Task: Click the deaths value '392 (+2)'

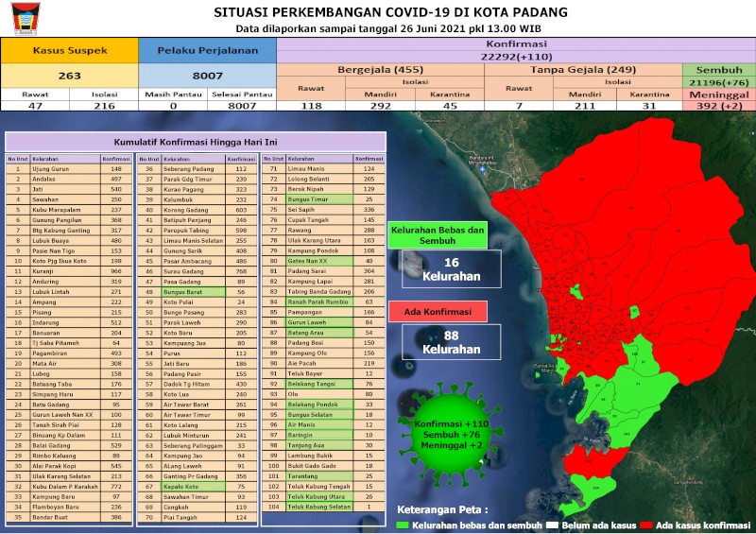Action: point(719,106)
